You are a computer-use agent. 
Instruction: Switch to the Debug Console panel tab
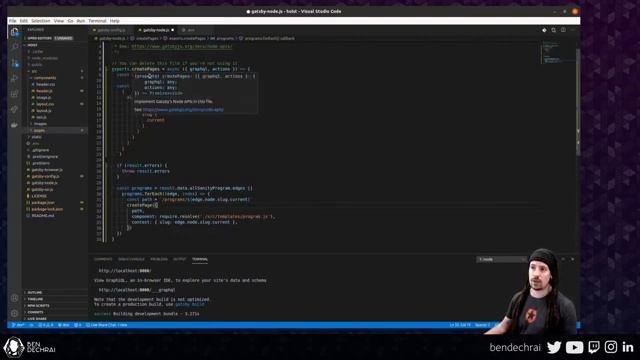pyautogui.click(x=131, y=259)
